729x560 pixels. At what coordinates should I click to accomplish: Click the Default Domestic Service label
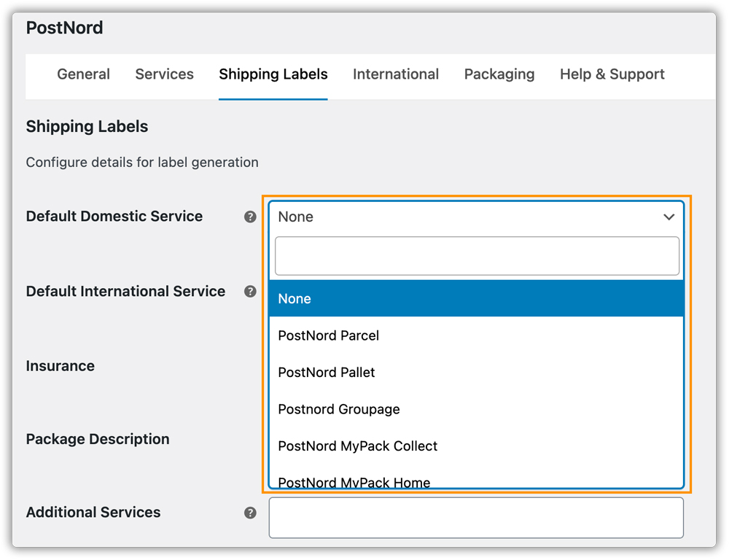pyautogui.click(x=114, y=217)
